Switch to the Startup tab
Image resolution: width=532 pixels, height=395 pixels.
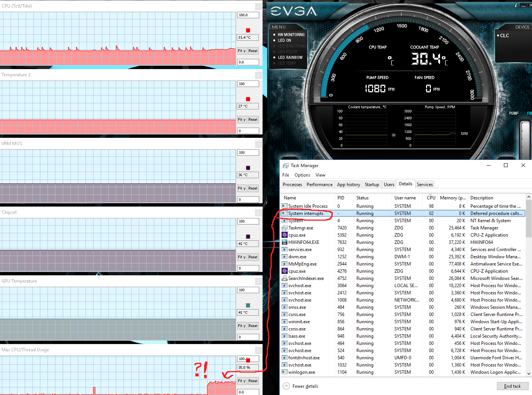pyautogui.click(x=372, y=185)
